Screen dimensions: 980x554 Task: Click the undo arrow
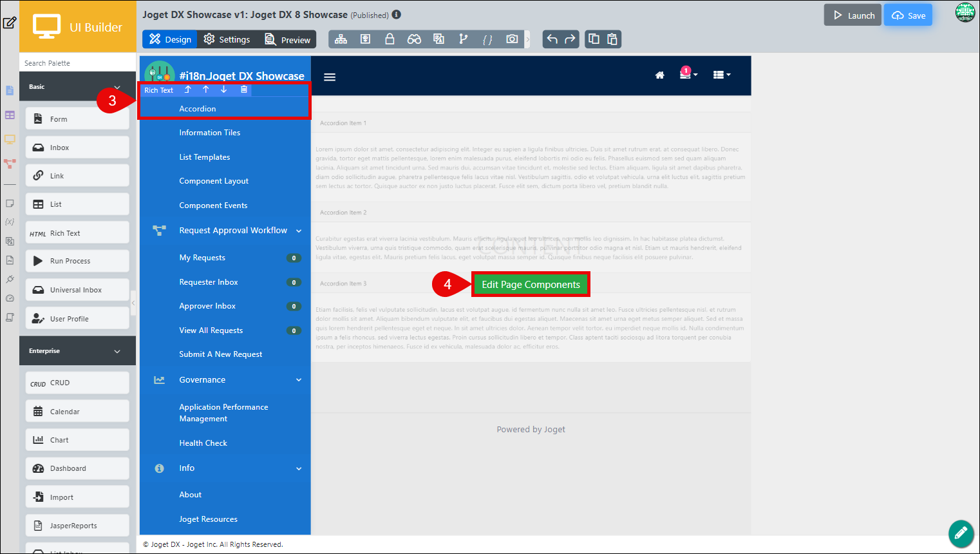tap(552, 39)
